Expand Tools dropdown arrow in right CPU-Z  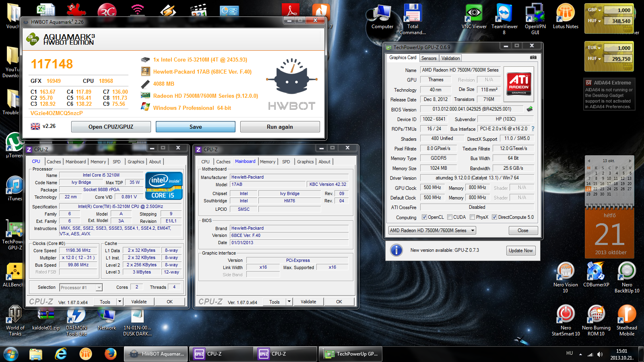click(289, 301)
